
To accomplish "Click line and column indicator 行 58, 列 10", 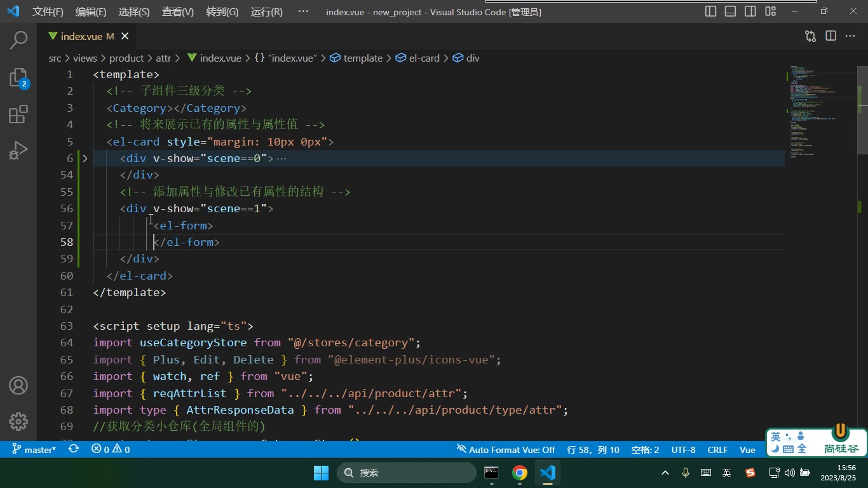I will pyautogui.click(x=593, y=449).
